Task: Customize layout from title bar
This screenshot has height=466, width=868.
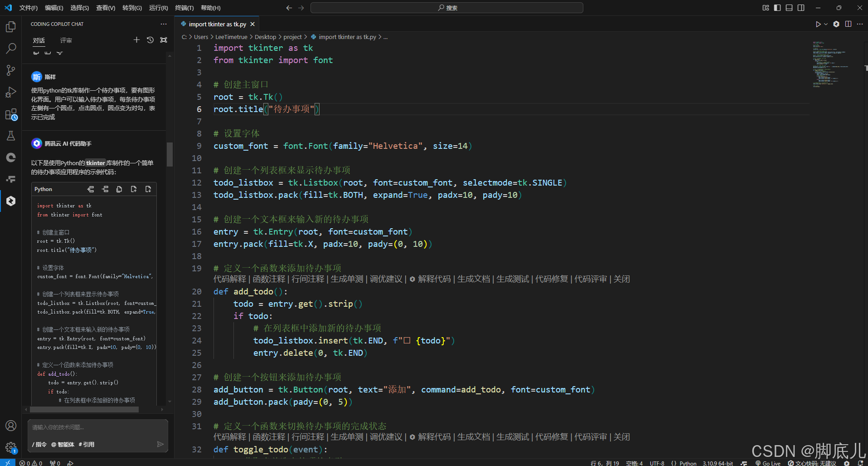Action: coord(766,8)
